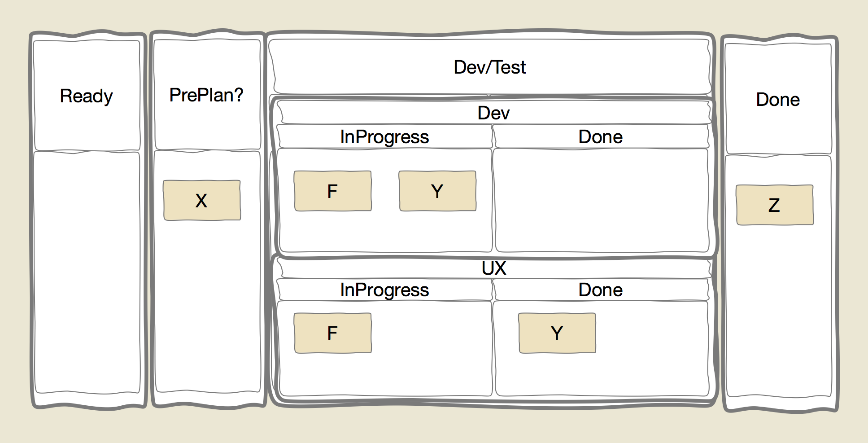The image size is (868, 443).
Task: Select card Y in UX Done
Action: coord(557,333)
